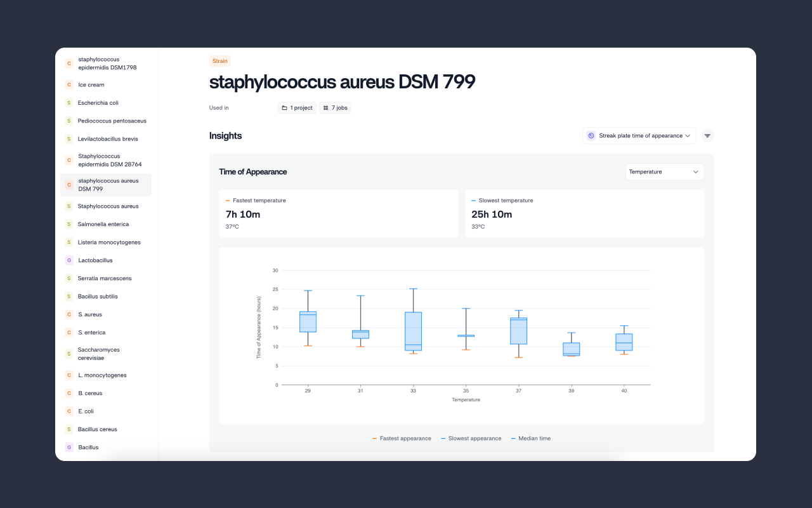
Task: Click the S icon beside Escherichia coli
Action: (69, 103)
